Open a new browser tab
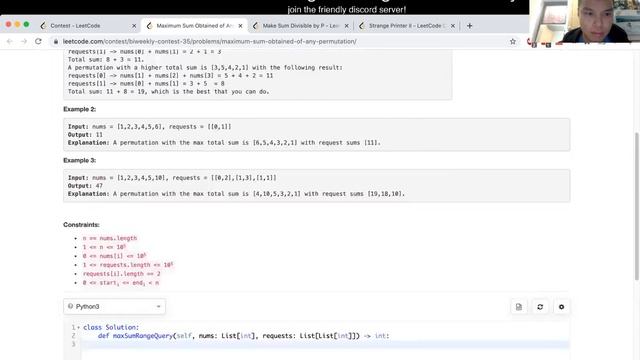The height and width of the screenshot is (360, 640). click(x=469, y=26)
